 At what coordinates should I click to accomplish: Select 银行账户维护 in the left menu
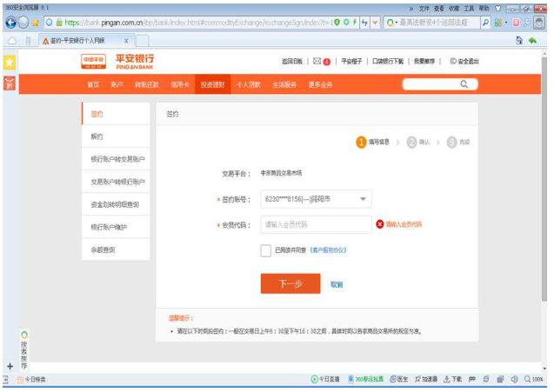[x=116, y=227]
